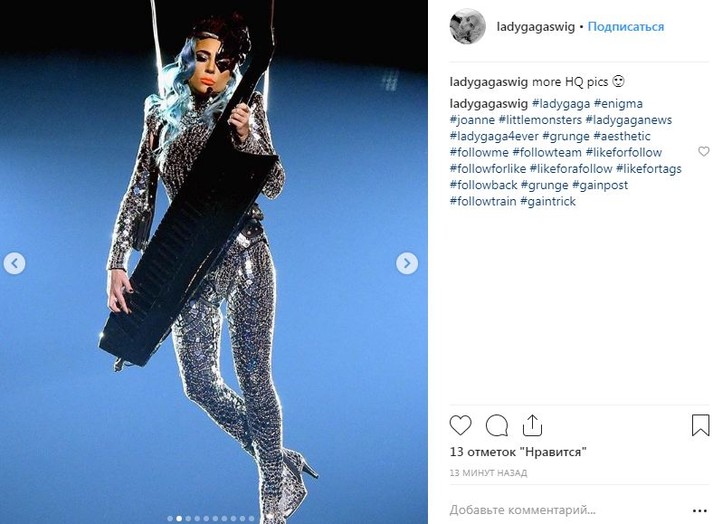Like the caption comment heart
713x524 pixels.
703,151
